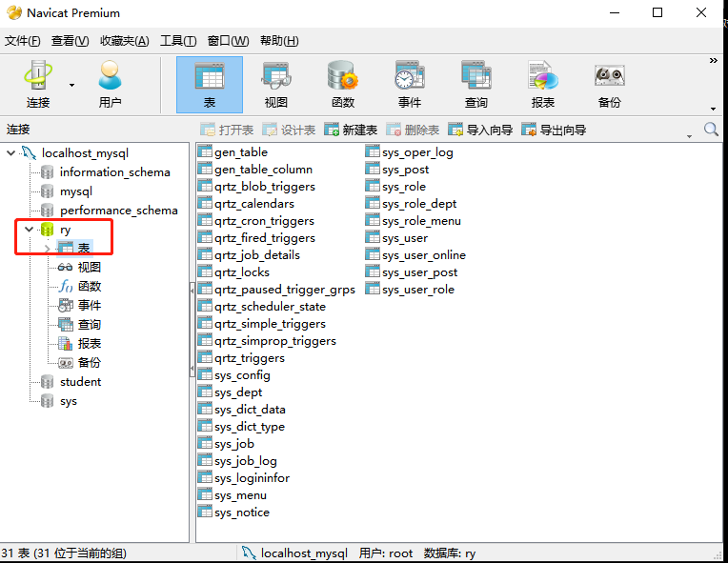Open the dropdown arrow beside 连接
Viewport: 728px width, 563px height.
[71, 85]
